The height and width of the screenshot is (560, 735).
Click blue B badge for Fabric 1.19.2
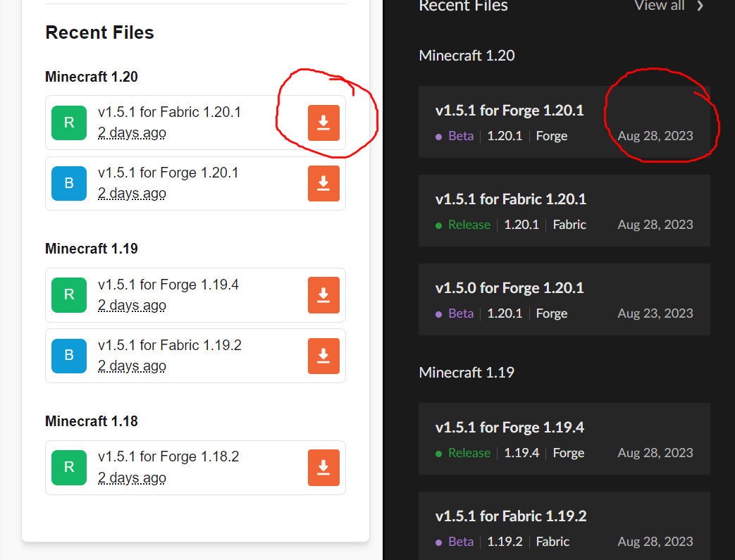tap(69, 356)
